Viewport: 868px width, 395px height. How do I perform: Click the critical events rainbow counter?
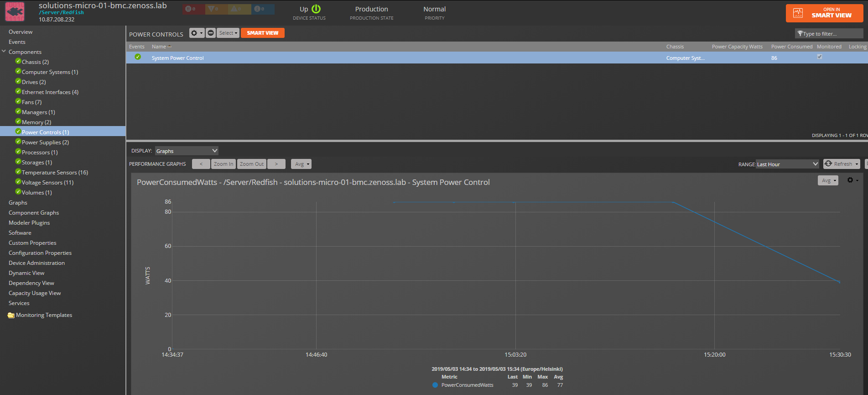193,9
